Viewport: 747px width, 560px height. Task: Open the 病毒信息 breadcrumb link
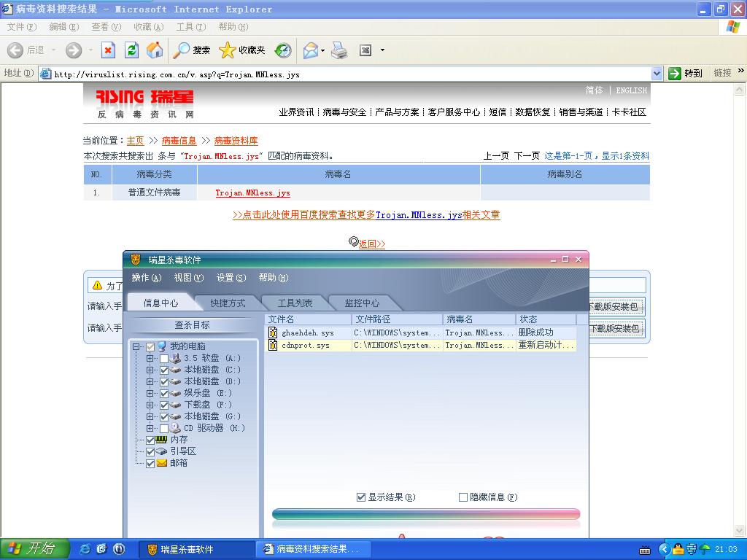[x=179, y=141]
